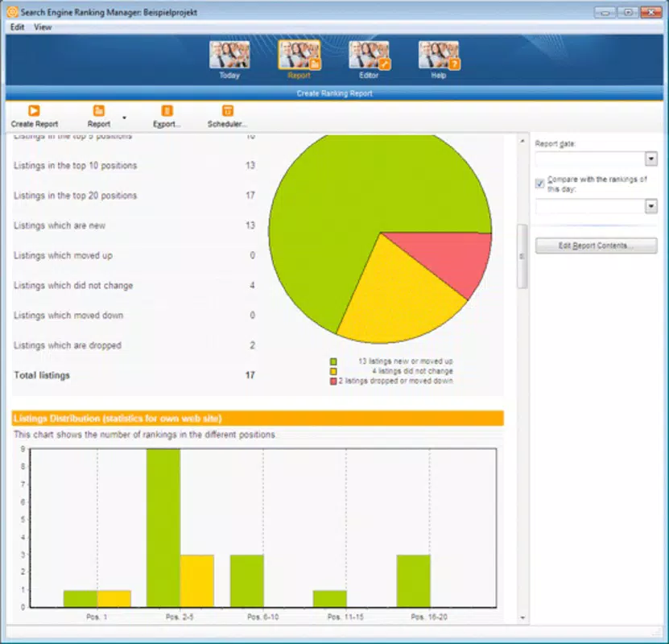Click the Export toolbar icon
669x644 pixels.
click(167, 111)
